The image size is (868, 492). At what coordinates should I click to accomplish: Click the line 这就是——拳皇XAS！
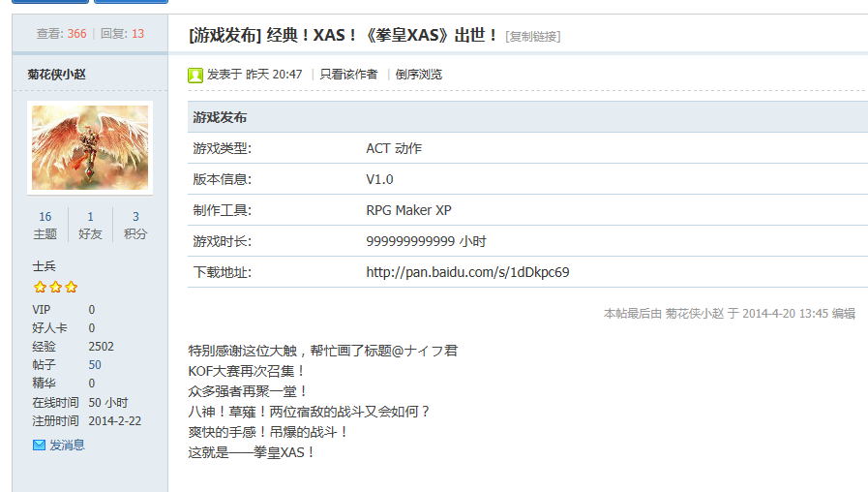click(252, 452)
